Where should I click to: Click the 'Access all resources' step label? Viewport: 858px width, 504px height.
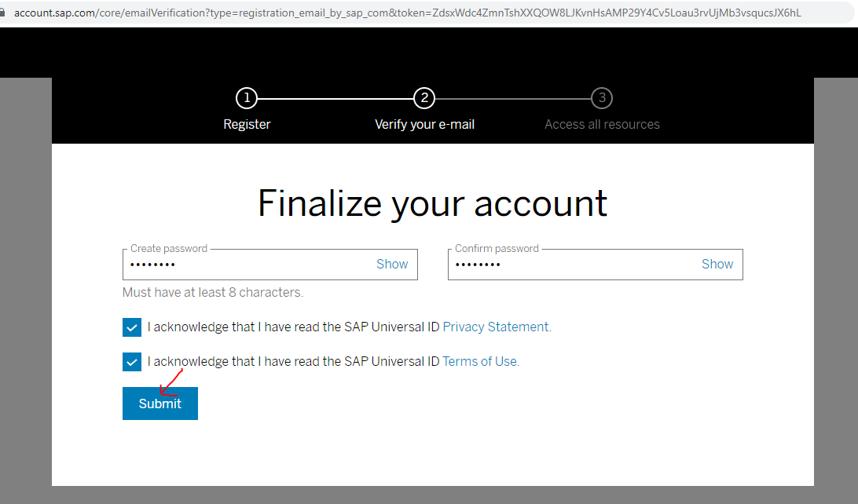pyautogui.click(x=602, y=125)
